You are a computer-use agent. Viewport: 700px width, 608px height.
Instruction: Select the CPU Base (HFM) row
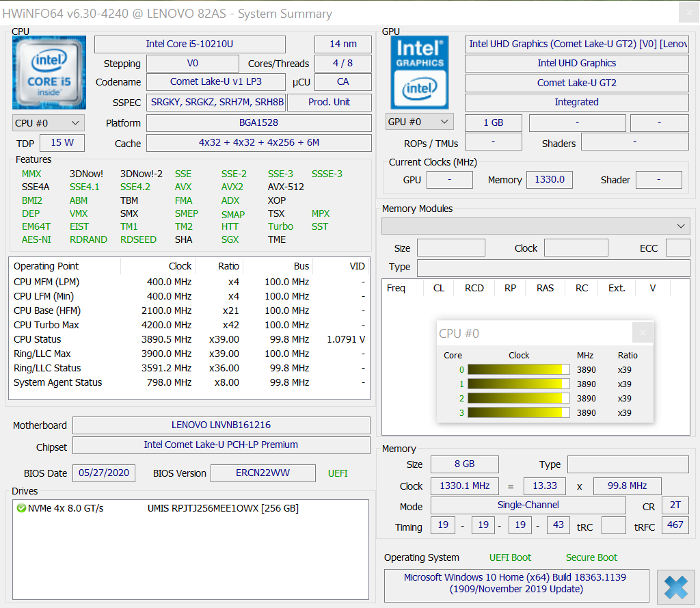[189, 310]
